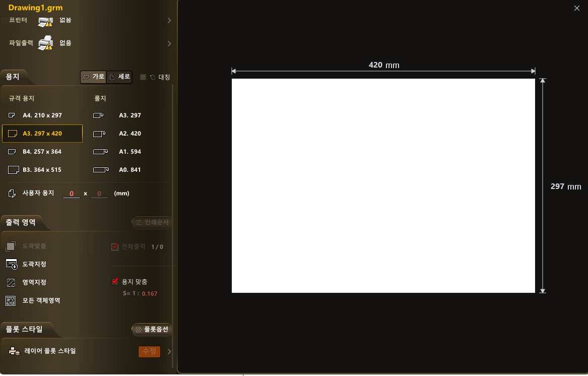Image resolution: width=588 pixels, height=376 pixels.
Task: Select 모든 객체영역 all objects area
Action: (41, 300)
